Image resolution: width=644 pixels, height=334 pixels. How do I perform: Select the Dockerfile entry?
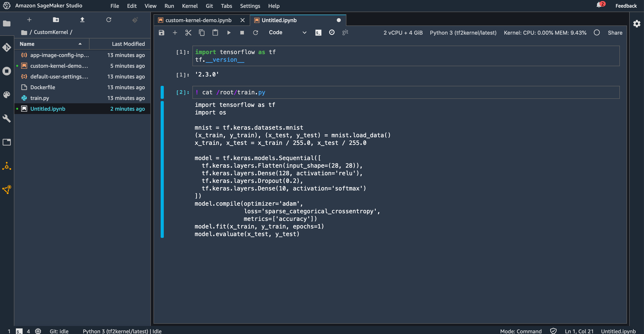[83, 87]
